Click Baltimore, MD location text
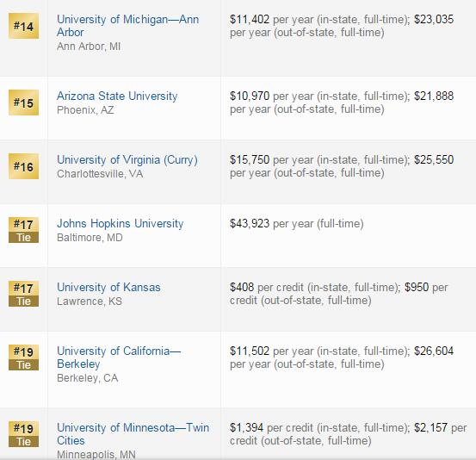The image size is (476, 460). click(90, 238)
